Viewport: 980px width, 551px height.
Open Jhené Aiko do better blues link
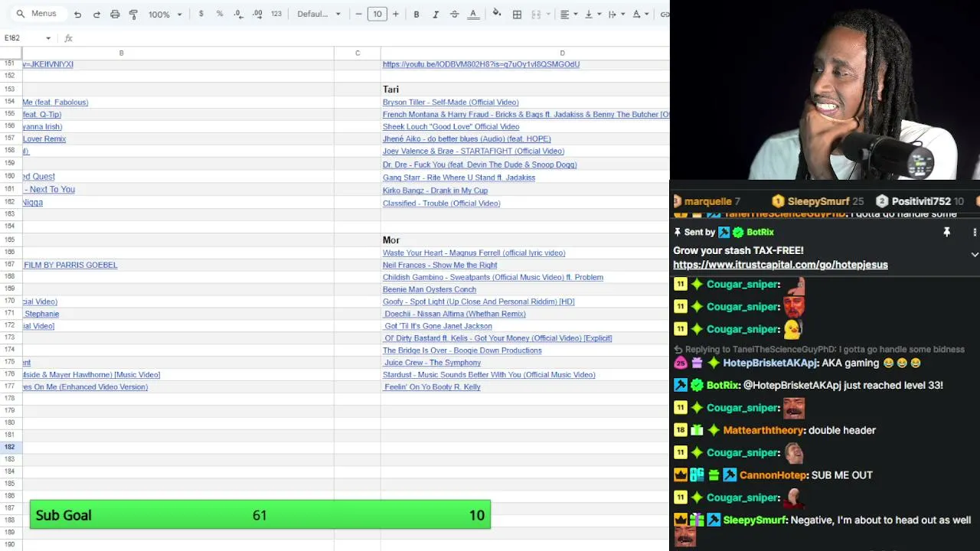tap(467, 139)
